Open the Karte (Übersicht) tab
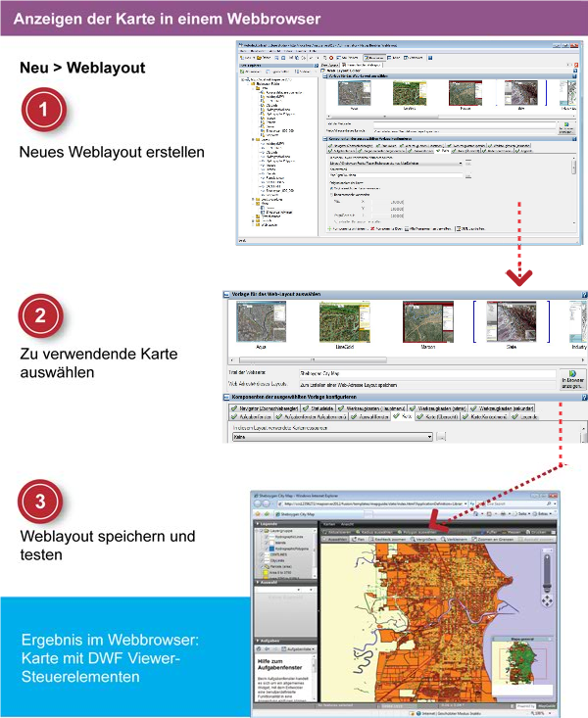 [x=438, y=416]
